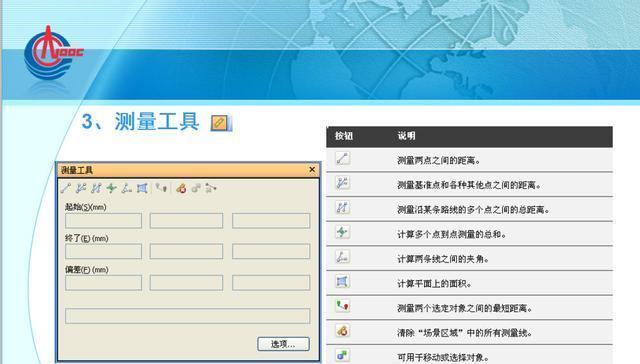Click table icon for 计算两条线之间的夹角
Viewport: 640px width, 364px height.
pos(342,257)
